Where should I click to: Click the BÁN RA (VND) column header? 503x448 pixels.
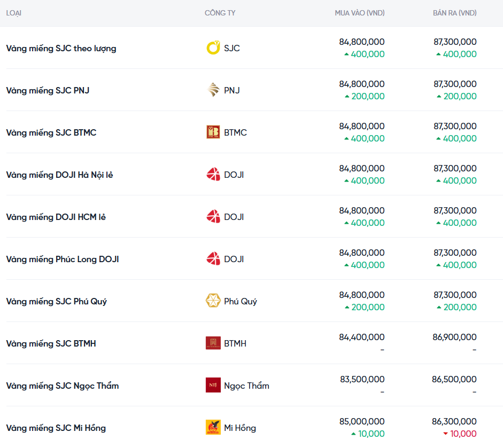(x=454, y=13)
